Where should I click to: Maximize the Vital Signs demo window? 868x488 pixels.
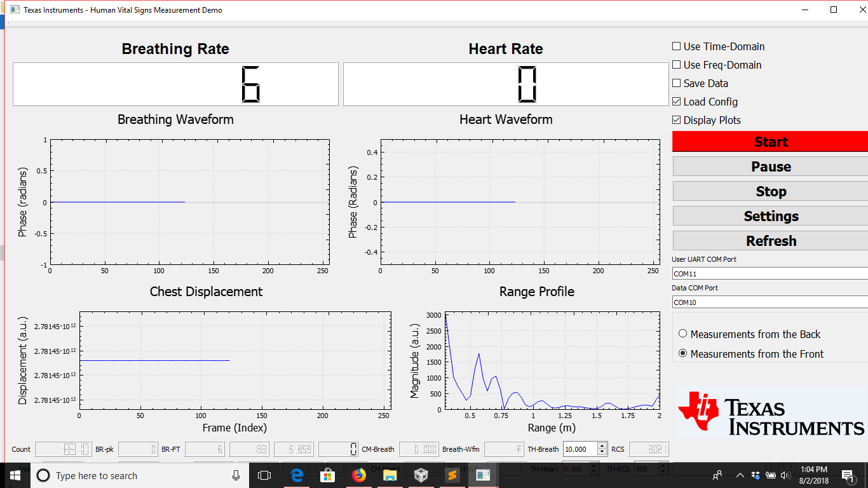pyautogui.click(x=834, y=10)
